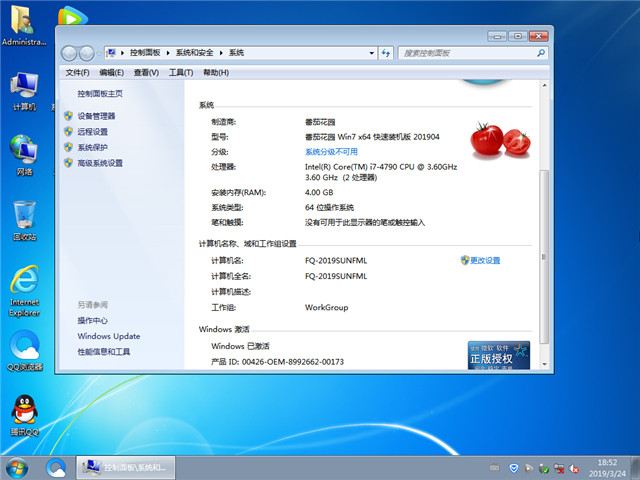Screen dimensions: 640x480
Task: Open 操作中心 link
Action: click(93, 320)
